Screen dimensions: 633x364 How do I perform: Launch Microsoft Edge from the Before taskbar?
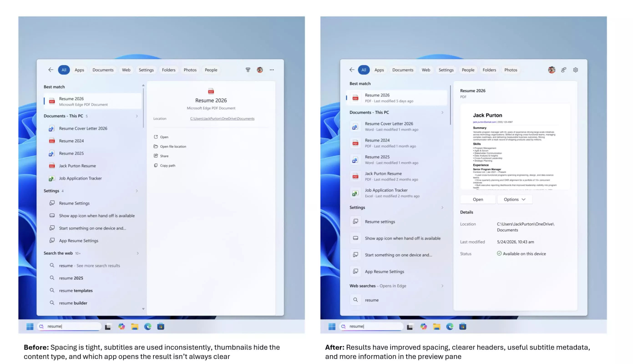(147, 326)
